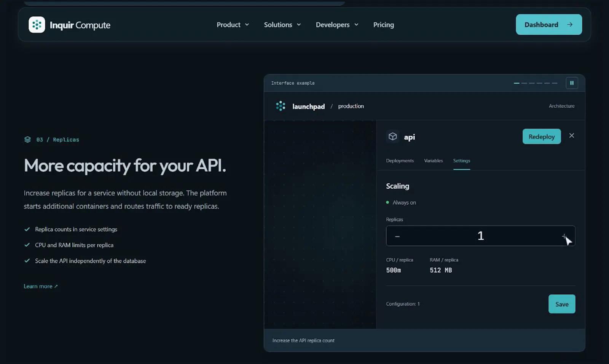
Task: Open the Dashboard button
Action: tap(548, 25)
